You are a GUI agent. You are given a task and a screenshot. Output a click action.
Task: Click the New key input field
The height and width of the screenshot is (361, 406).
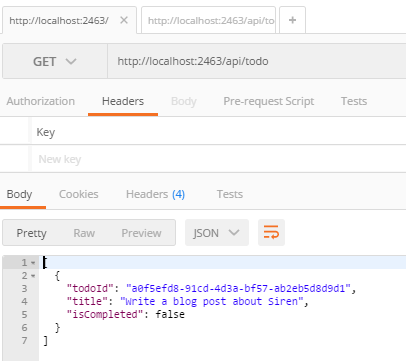(219, 159)
